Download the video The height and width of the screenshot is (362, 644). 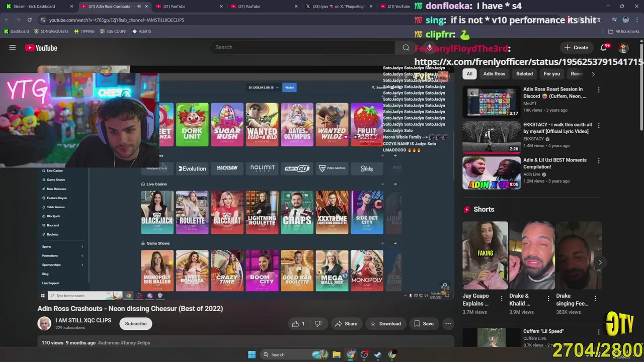click(x=385, y=324)
